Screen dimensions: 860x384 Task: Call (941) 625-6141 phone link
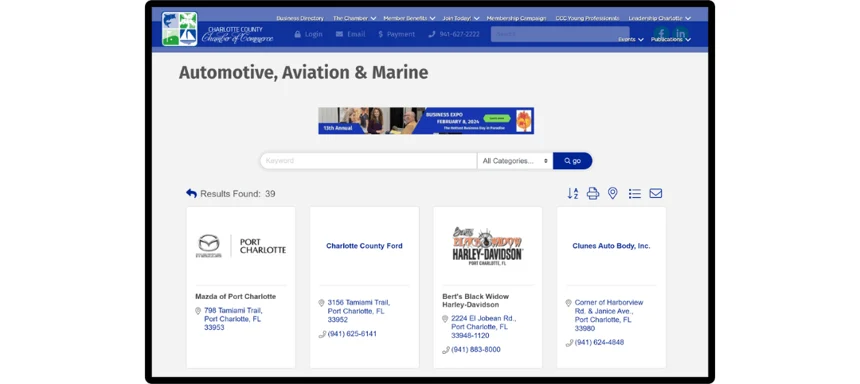coord(352,334)
